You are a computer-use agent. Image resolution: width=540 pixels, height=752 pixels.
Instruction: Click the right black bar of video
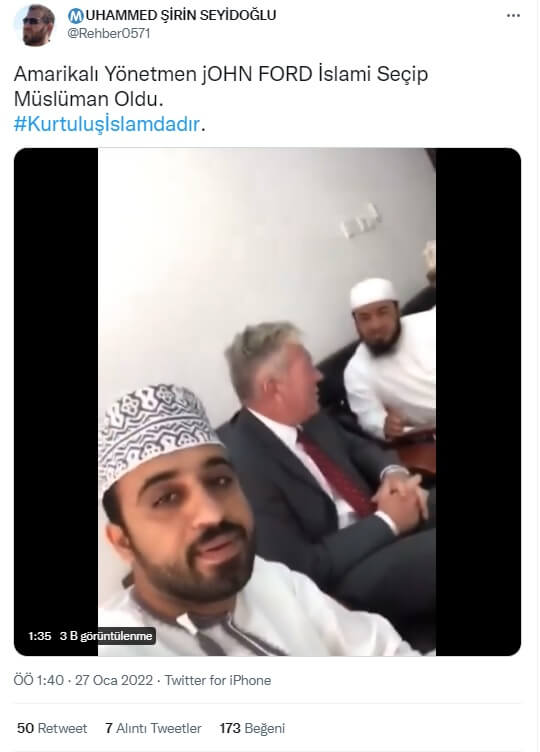click(478, 402)
